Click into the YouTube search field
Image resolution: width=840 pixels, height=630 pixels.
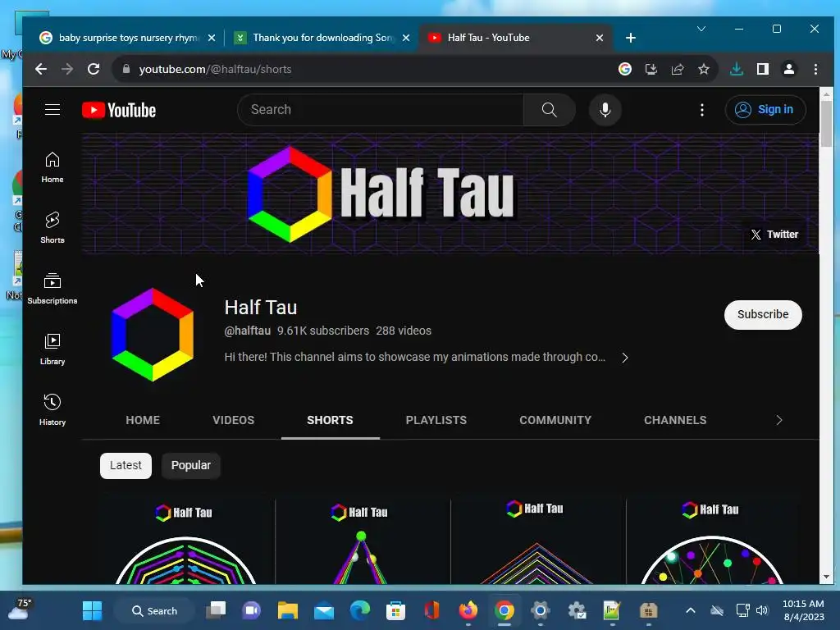(381, 110)
